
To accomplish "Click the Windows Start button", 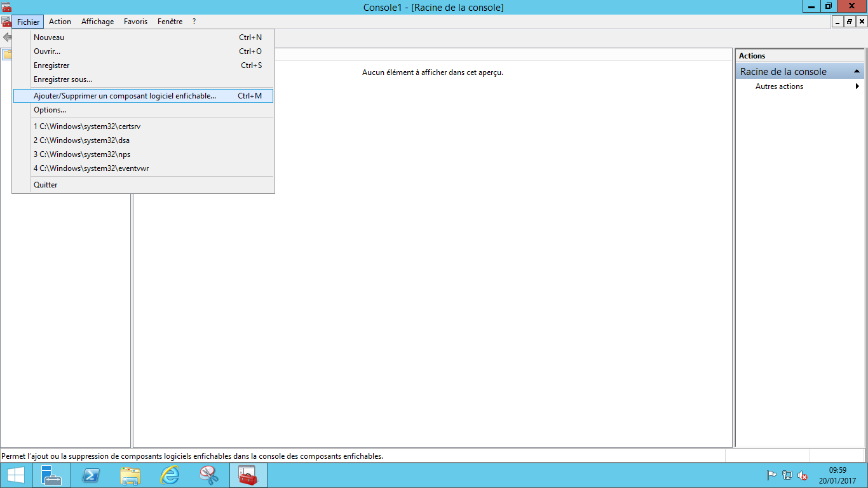I will tap(16, 475).
